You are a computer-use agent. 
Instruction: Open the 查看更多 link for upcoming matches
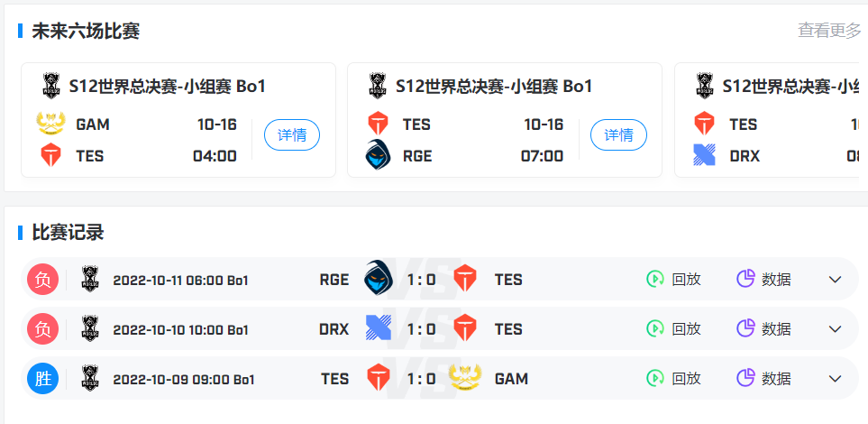tap(829, 31)
